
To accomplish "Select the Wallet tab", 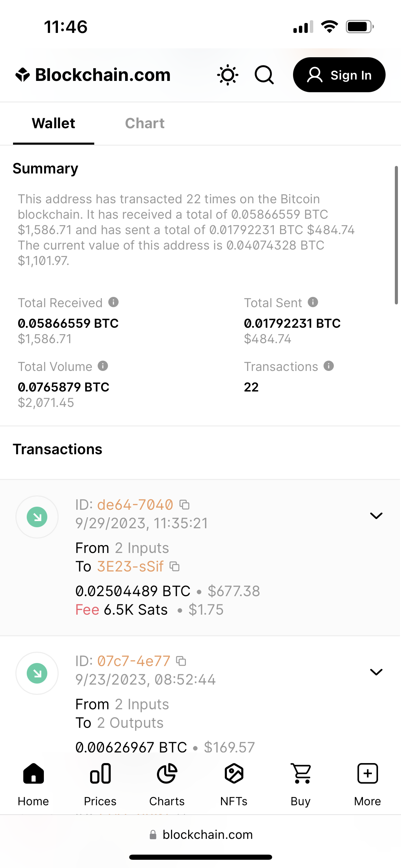I will point(53,123).
